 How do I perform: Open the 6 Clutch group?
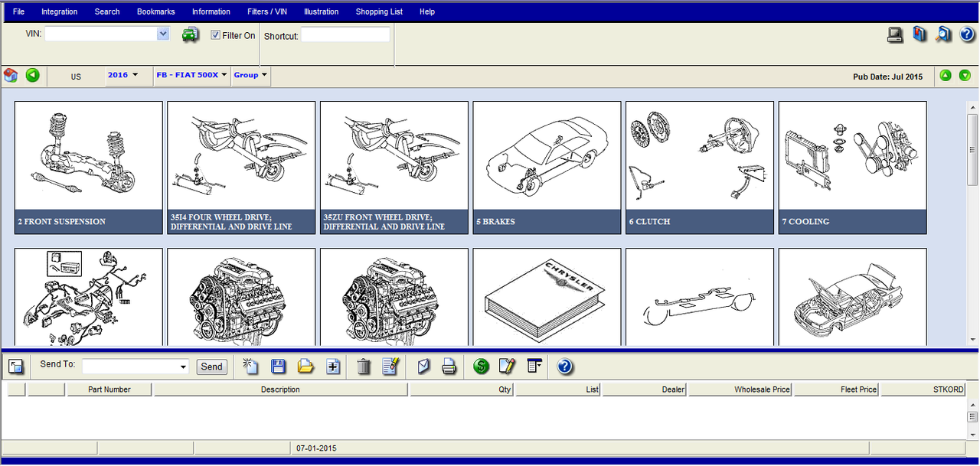(x=700, y=168)
